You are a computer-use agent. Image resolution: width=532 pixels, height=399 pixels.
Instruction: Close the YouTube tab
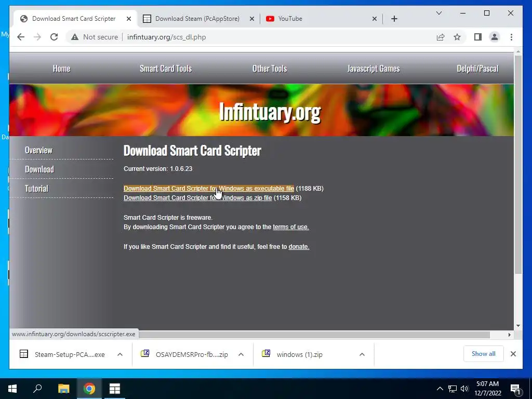[375, 19]
